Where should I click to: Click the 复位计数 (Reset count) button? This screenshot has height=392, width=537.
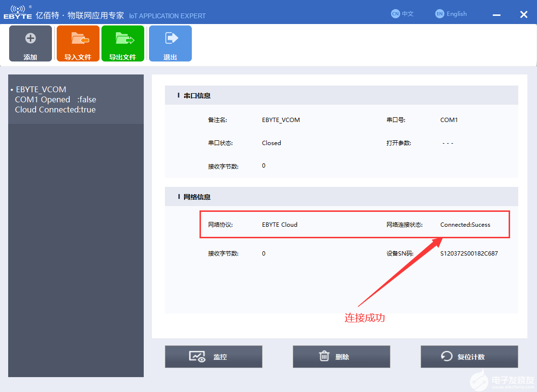(469, 357)
